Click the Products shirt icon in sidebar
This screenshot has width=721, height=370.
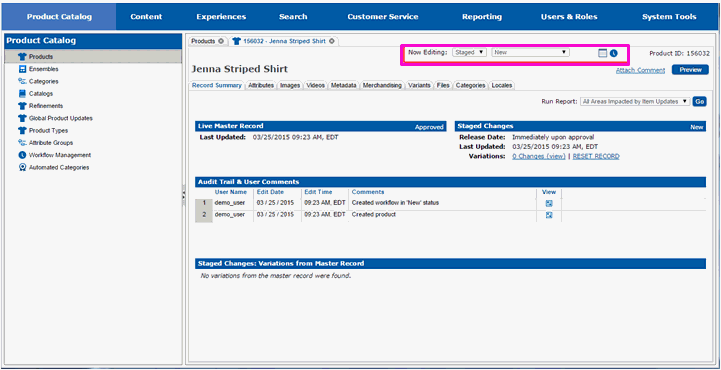pyautogui.click(x=22, y=57)
